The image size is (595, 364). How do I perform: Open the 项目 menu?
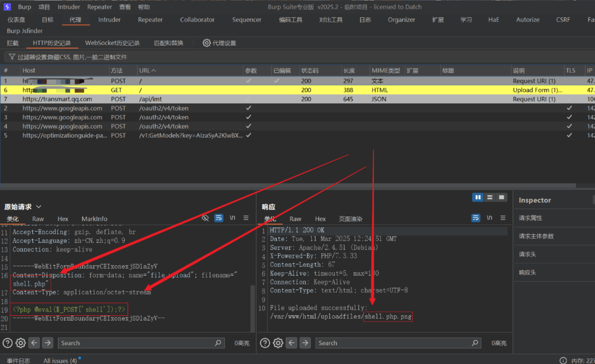(x=44, y=7)
